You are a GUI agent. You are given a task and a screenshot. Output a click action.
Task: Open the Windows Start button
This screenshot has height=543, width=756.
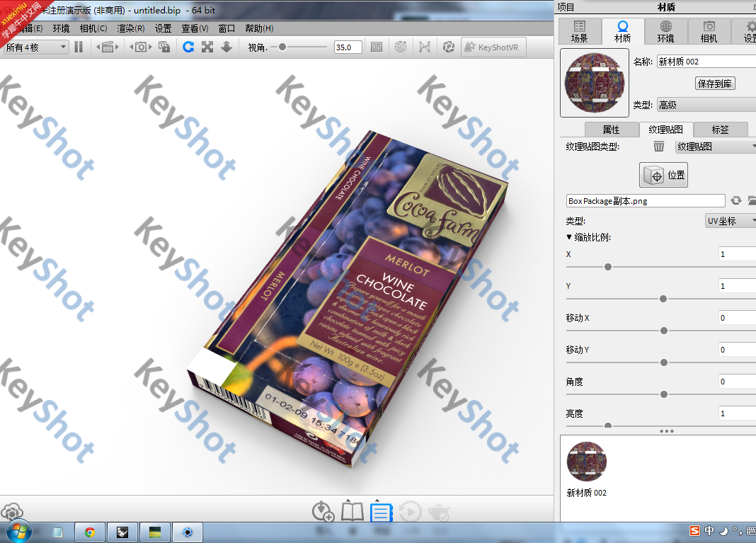click(19, 532)
